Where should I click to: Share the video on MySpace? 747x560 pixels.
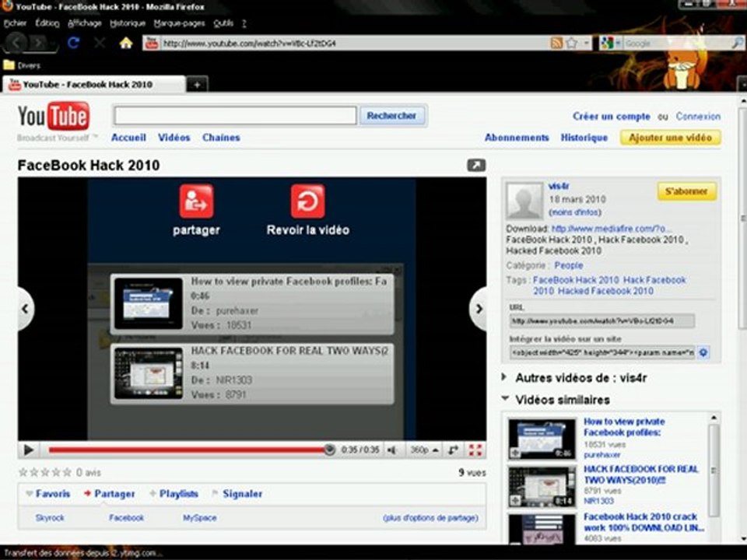[200, 518]
